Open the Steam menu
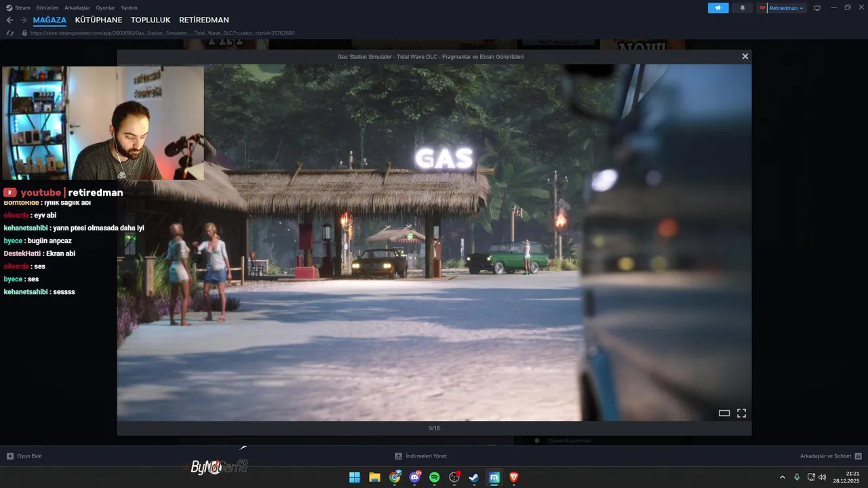This screenshot has width=868, height=488. (18, 7)
